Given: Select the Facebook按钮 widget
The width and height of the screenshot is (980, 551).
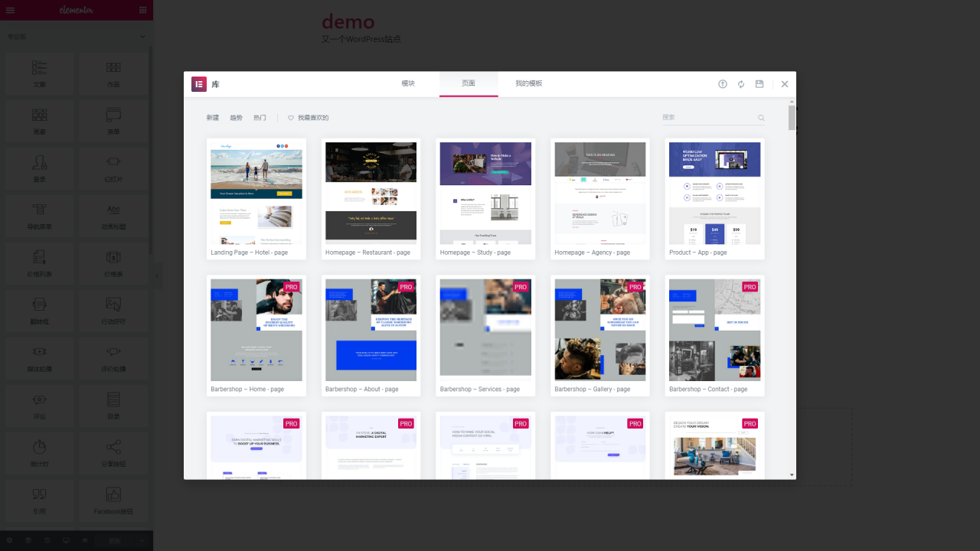Looking at the screenshot, I should click(113, 500).
